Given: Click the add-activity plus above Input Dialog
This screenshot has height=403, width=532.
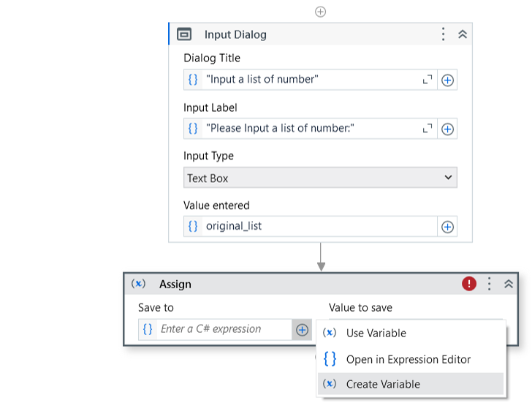Looking at the screenshot, I should click(320, 12).
